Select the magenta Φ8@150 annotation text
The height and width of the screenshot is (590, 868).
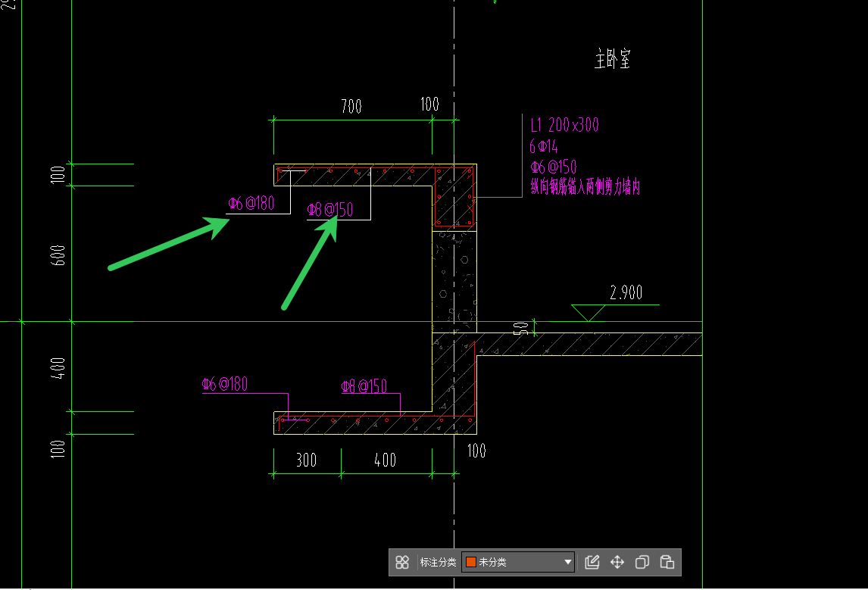point(364,386)
